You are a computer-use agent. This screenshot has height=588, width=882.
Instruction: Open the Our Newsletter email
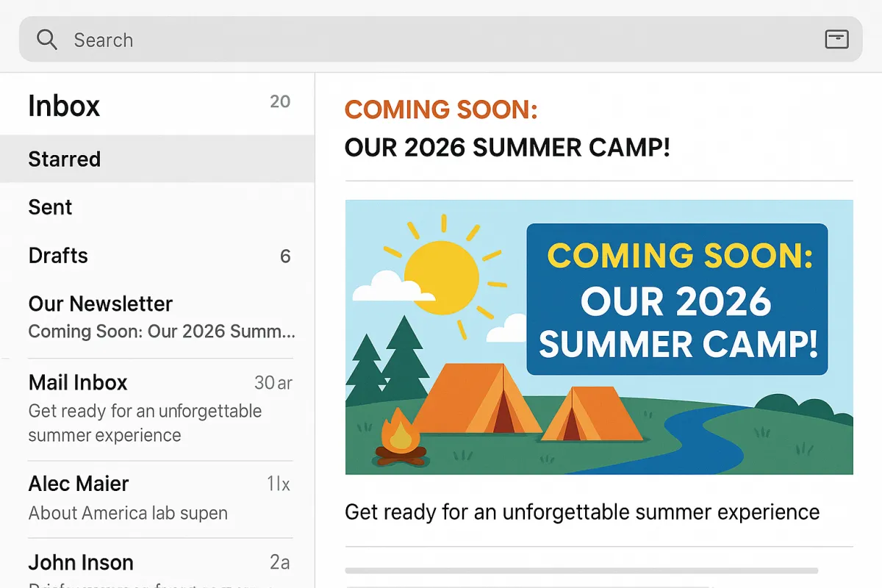157,318
